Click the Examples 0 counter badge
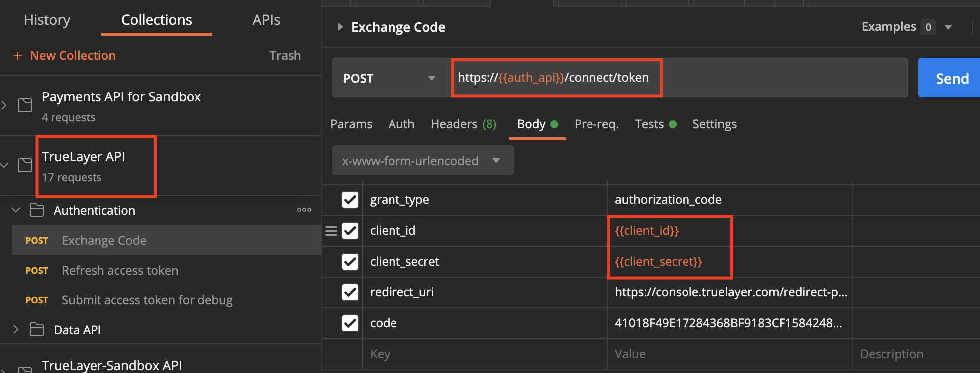The image size is (980, 373). coord(928,27)
